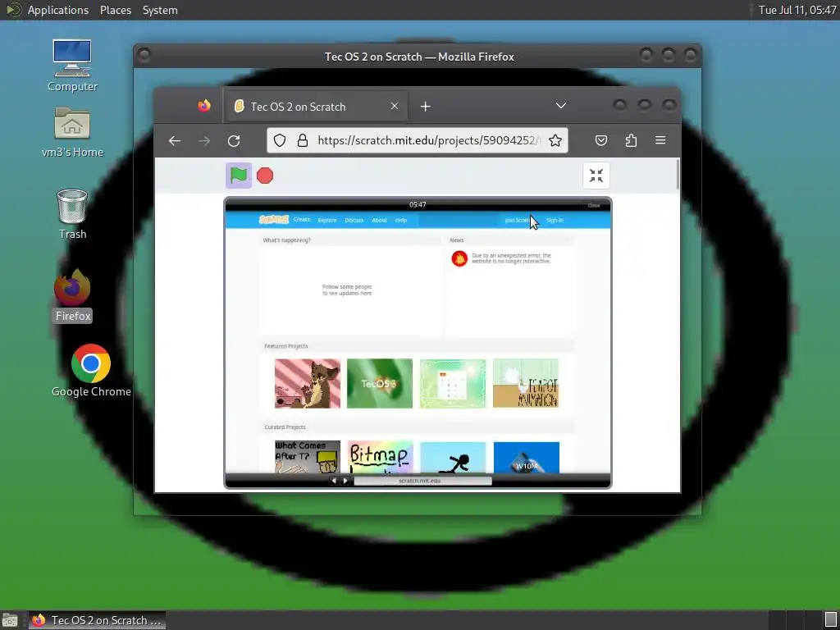This screenshot has width=840, height=630.
Task: Click the Firefox View icon in tab bar
Action: click(x=204, y=106)
